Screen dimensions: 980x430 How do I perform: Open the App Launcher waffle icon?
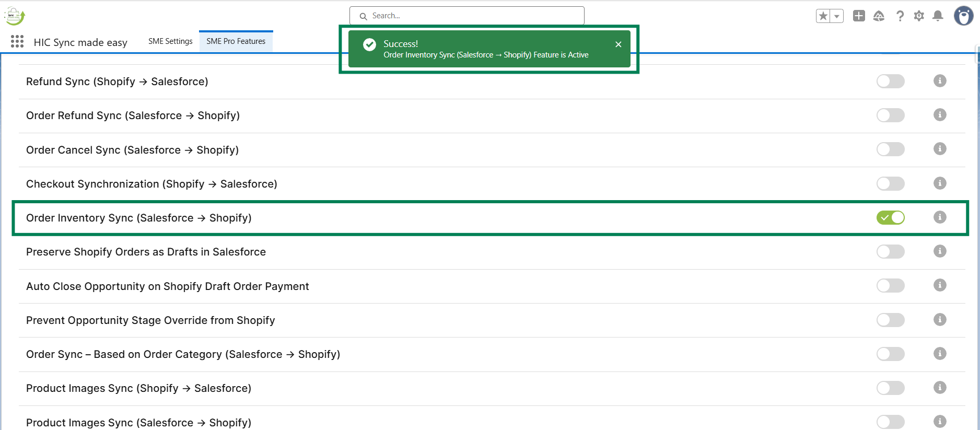click(17, 42)
